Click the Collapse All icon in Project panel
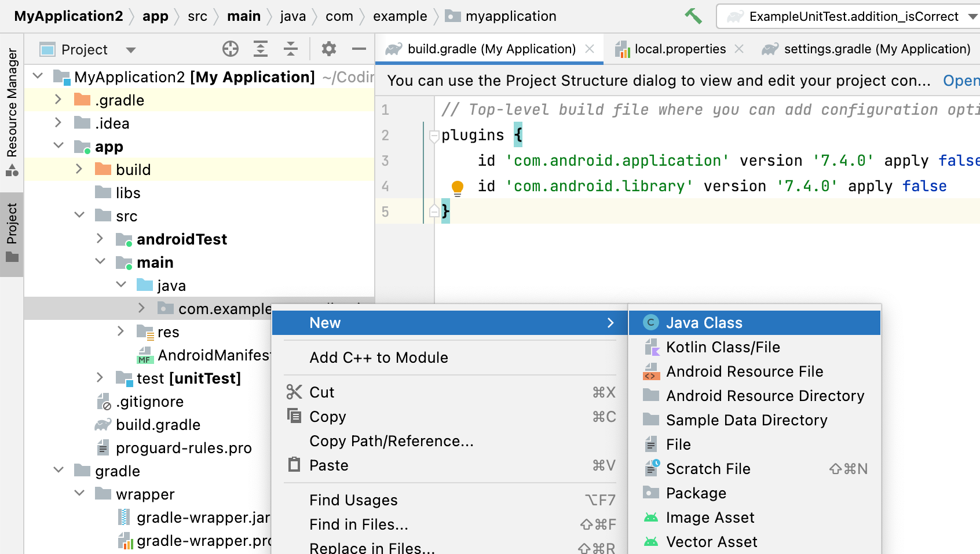 [x=291, y=49]
